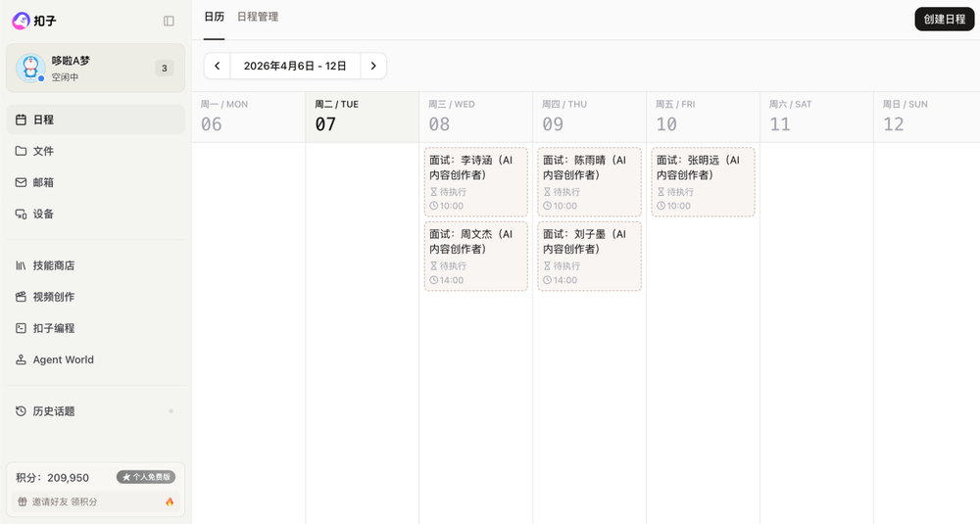
Task: Open 邮箱 in the sidebar
Action: pos(96,182)
